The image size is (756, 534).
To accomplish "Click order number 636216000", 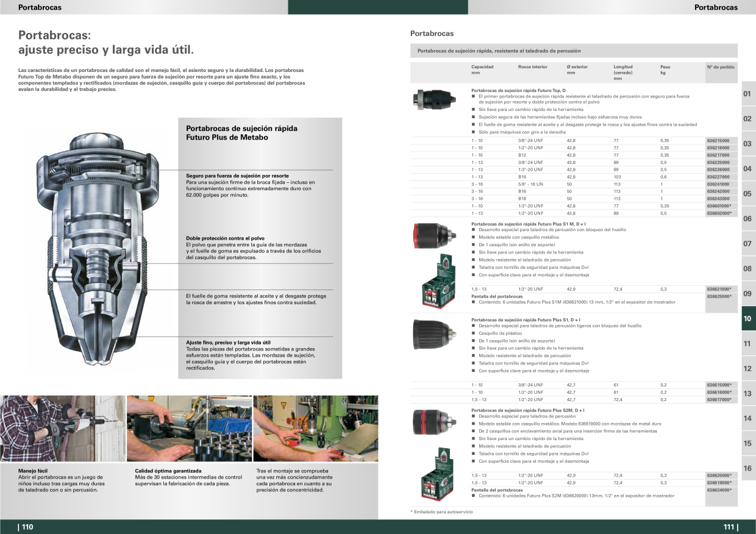I will click(718, 148).
